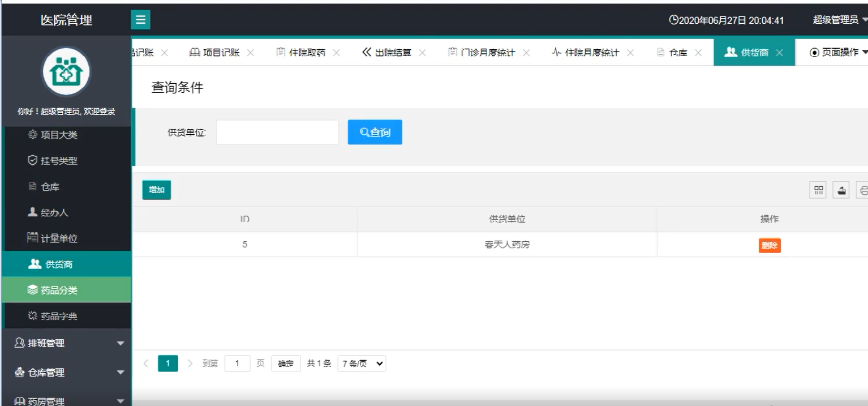Click the 供货单位 column header

[507, 219]
